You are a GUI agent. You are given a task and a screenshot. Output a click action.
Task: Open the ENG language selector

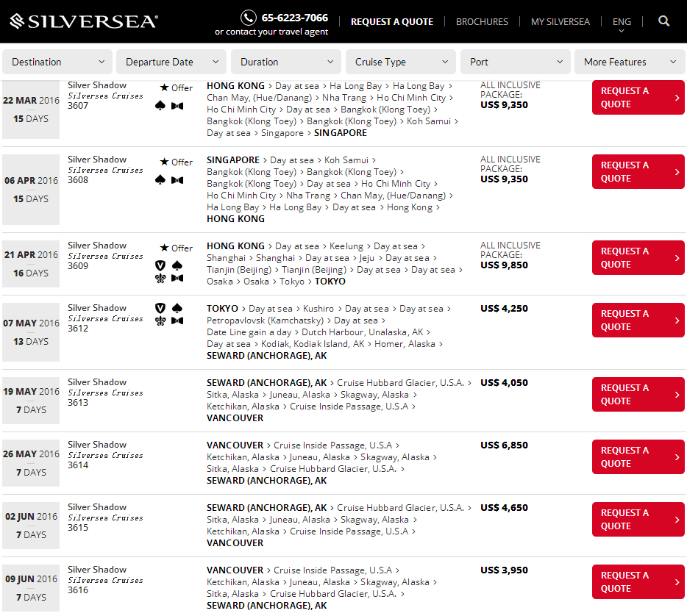tap(622, 23)
